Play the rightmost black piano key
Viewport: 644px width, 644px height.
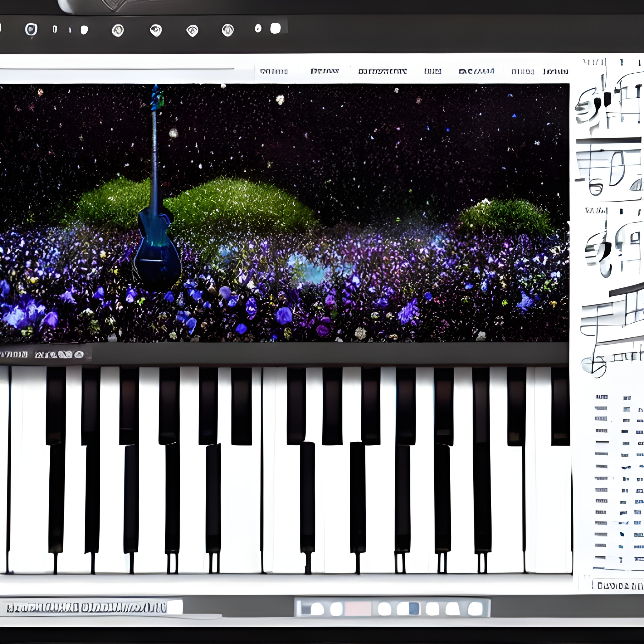coord(560,406)
